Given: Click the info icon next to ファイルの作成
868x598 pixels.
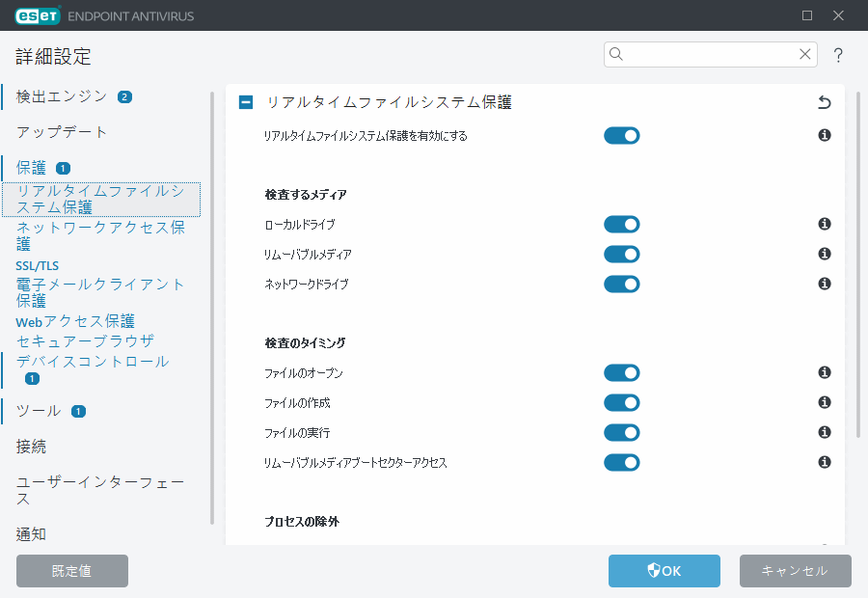Looking at the screenshot, I should click(x=825, y=402).
